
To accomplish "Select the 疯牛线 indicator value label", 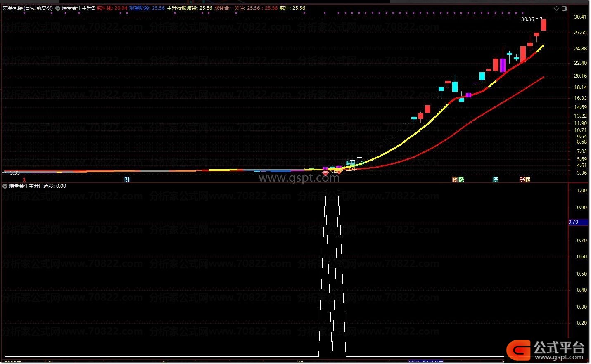I will pyautogui.click(x=112, y=8).
